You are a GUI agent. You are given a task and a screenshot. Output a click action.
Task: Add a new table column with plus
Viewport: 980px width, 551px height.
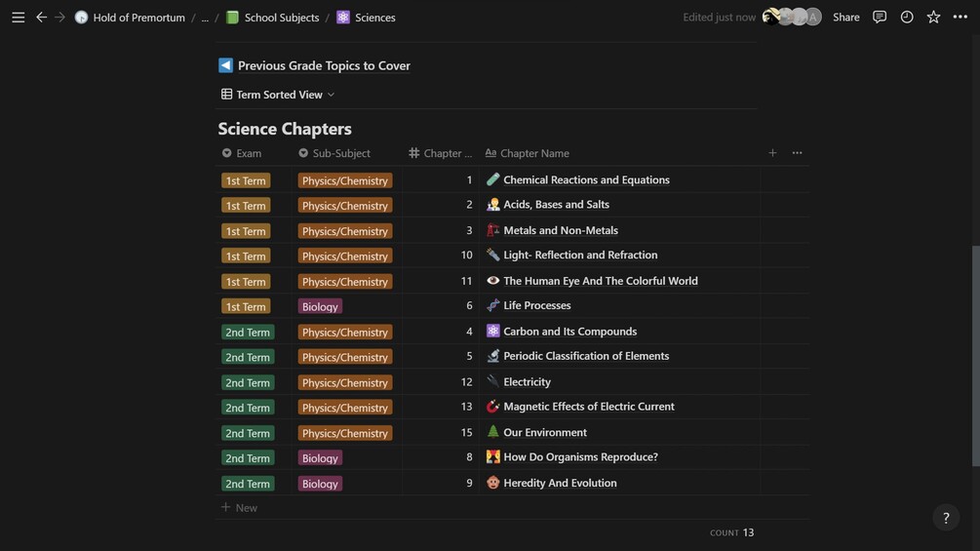[772, 153]
